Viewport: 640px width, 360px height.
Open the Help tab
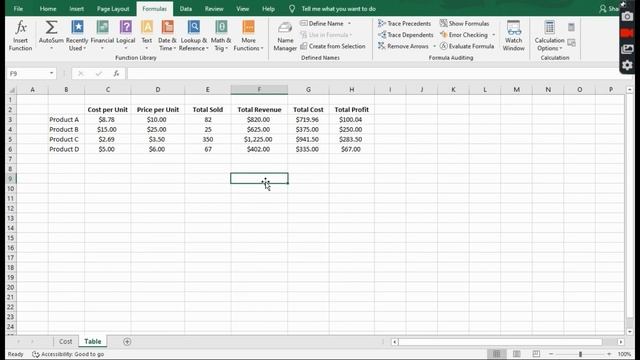pos(268,9)
